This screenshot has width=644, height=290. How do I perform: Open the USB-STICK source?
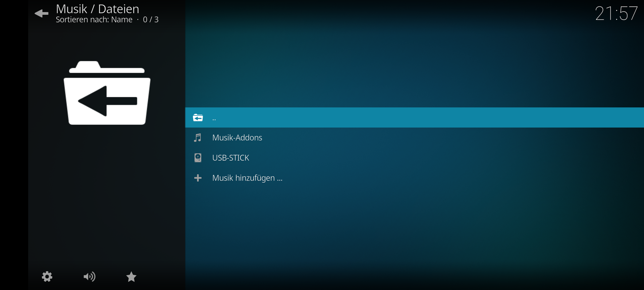coord(415,158)
